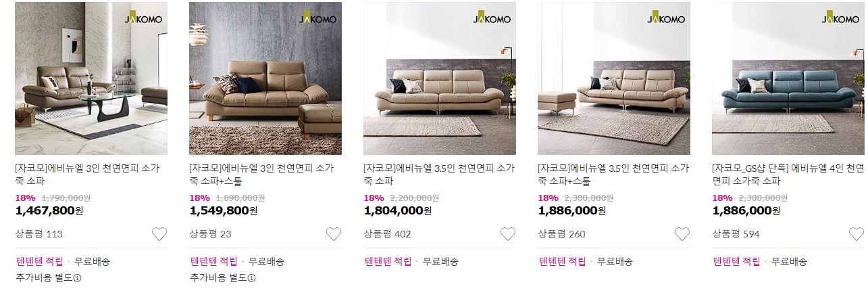Viewport: 868px width, 297px height.
Task: Open brown sofa living room thumbnail
Action: 91,78
